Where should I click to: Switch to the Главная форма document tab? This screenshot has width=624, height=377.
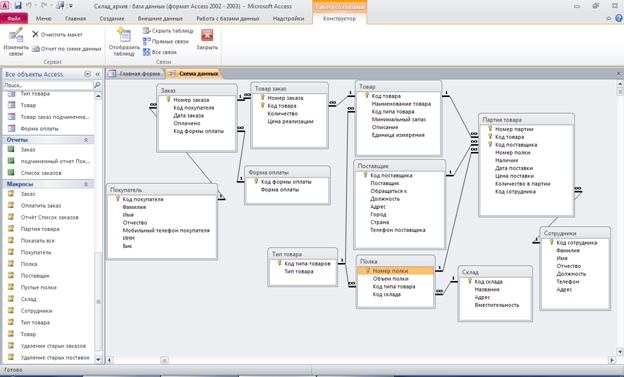[x=135, y=74]
